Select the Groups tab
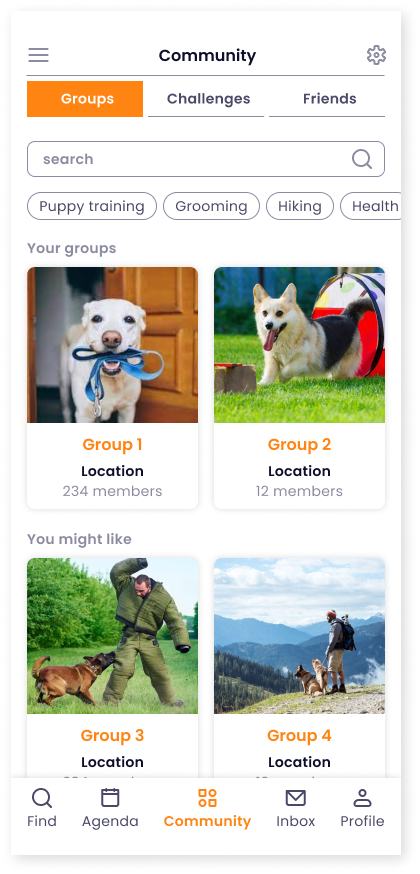The height and width of the screenshot is (874, 420). coord(85,99)
